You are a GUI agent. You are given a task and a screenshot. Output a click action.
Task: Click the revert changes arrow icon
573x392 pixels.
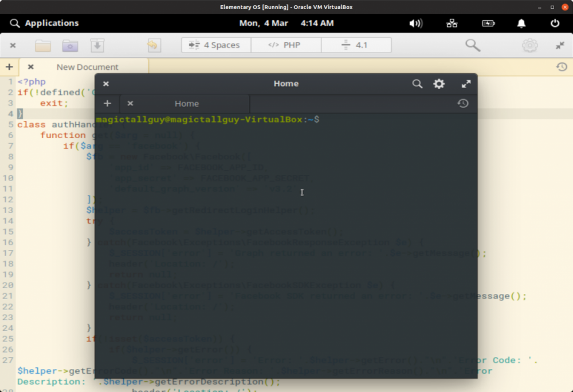(152, 45)
